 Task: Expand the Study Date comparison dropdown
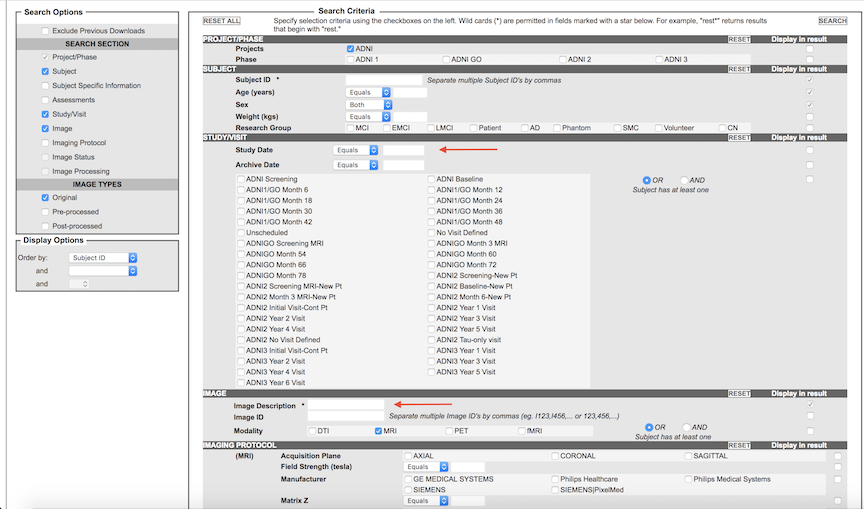[x=356, y=150]
